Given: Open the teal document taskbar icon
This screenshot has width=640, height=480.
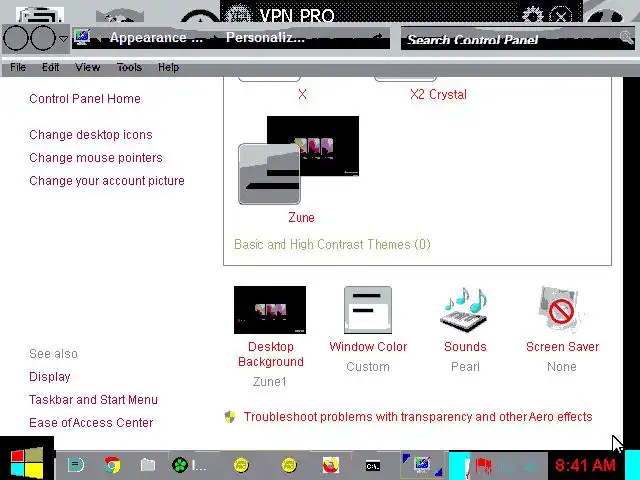Looking at the screenshot, I should [x=76, y=464].
